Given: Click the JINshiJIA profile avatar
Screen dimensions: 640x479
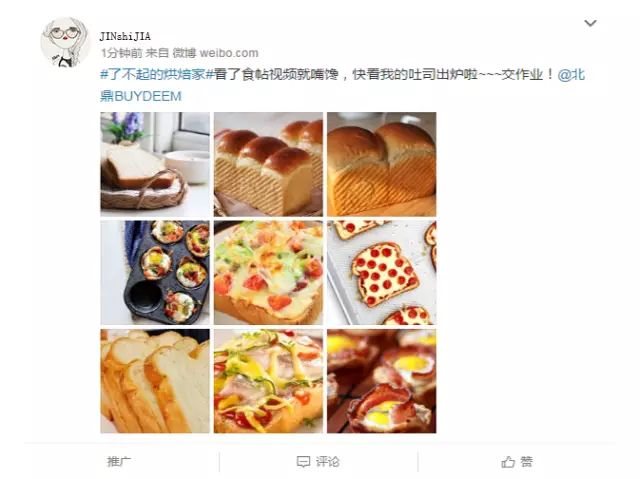Looking at the screenshot, I should point(64,42).
